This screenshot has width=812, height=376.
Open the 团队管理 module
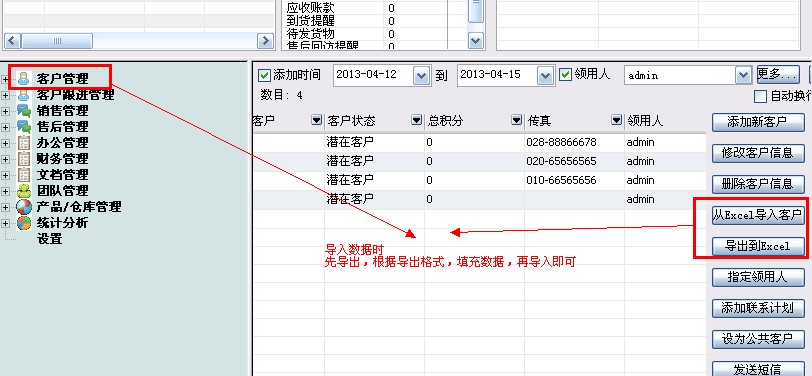point(62,191)
